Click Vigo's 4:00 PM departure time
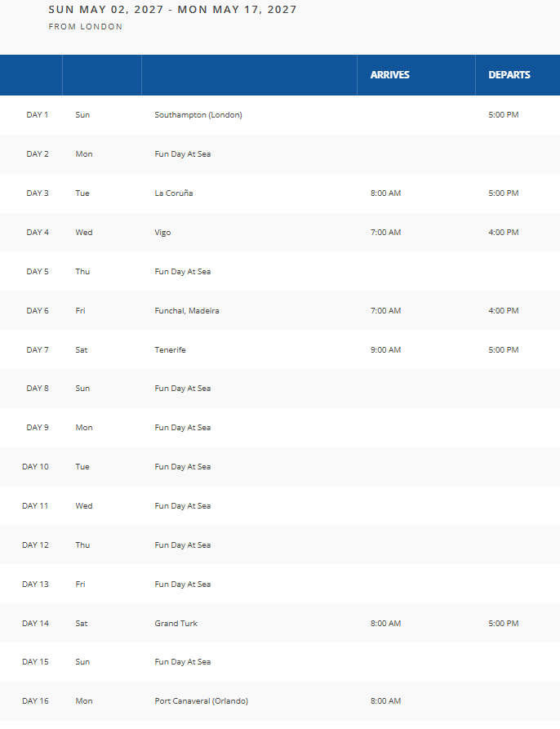This screenshot has height=729, width=560. coord(504,233)
